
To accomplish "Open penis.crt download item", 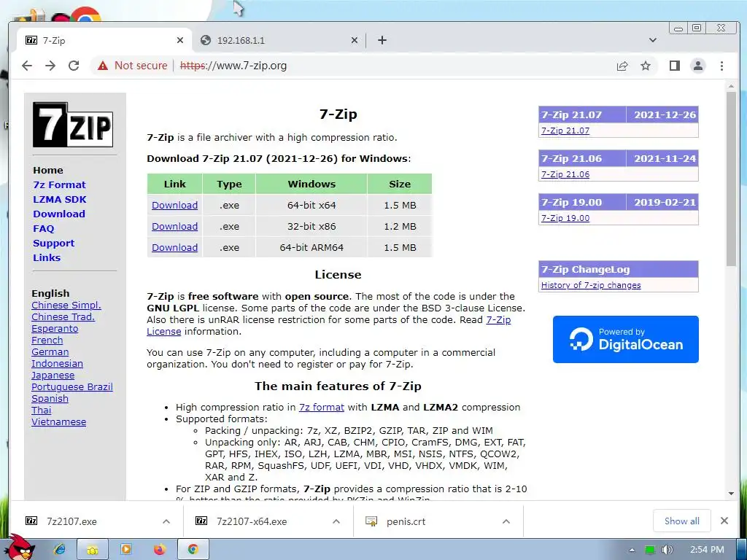I will (406, 521).
